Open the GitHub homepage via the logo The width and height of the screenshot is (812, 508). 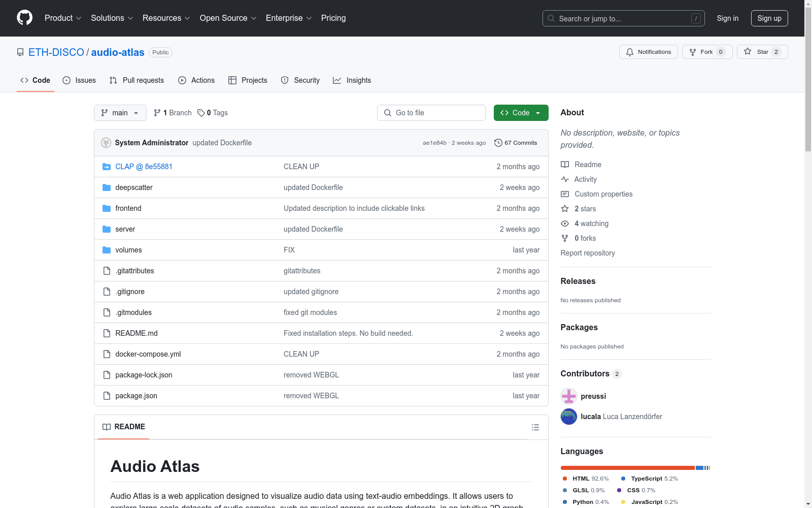click(24, 18)
